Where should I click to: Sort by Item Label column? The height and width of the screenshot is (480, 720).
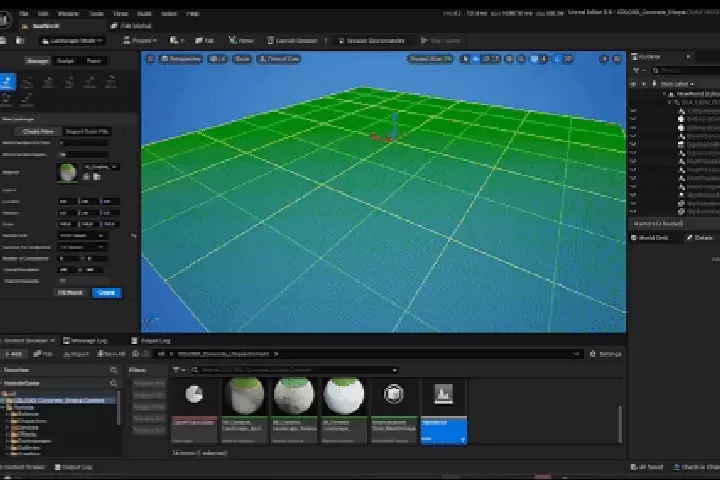coord(677,84)
